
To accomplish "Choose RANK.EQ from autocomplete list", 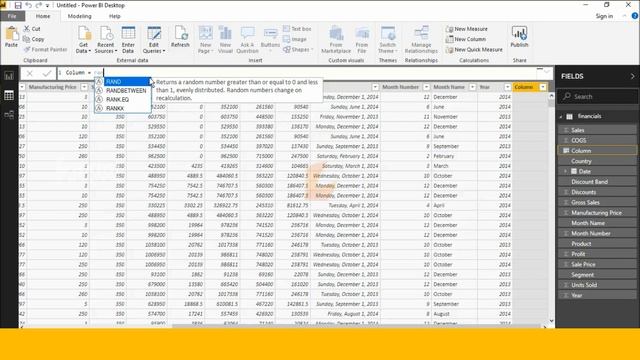I will (x=122, y=100).
